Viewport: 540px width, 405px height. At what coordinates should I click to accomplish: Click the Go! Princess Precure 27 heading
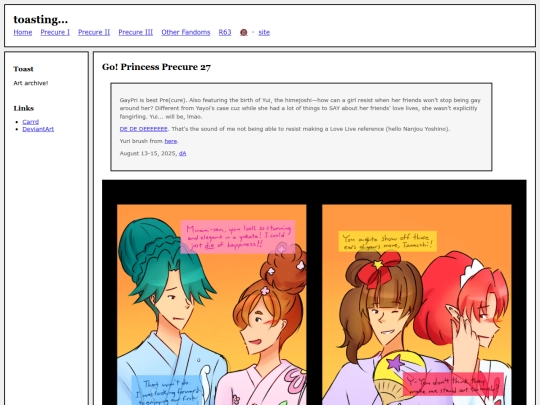click(x=156, y=67)
